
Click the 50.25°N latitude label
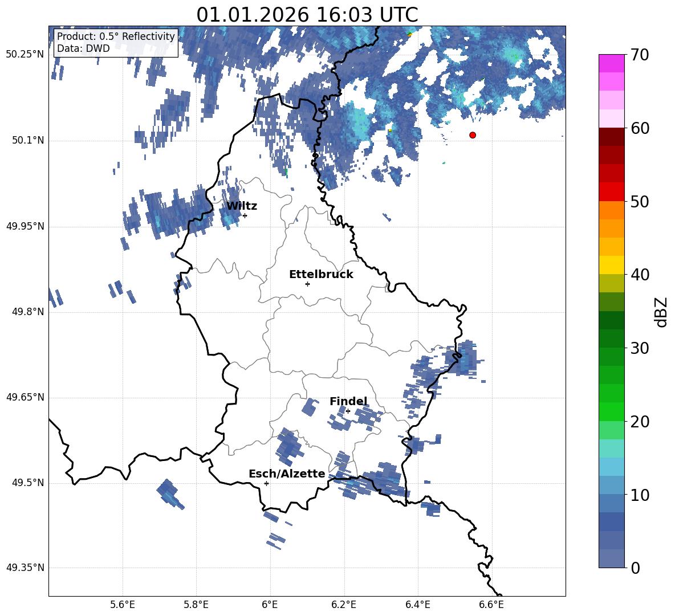coord(25,55)
